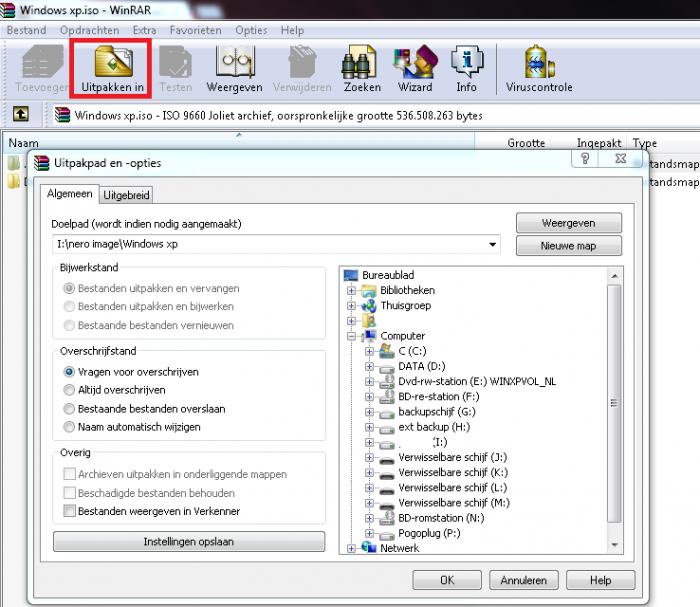Expand Thuisgroep tree node
Viewport: 700px width, 607px height.
pos(351,306)
